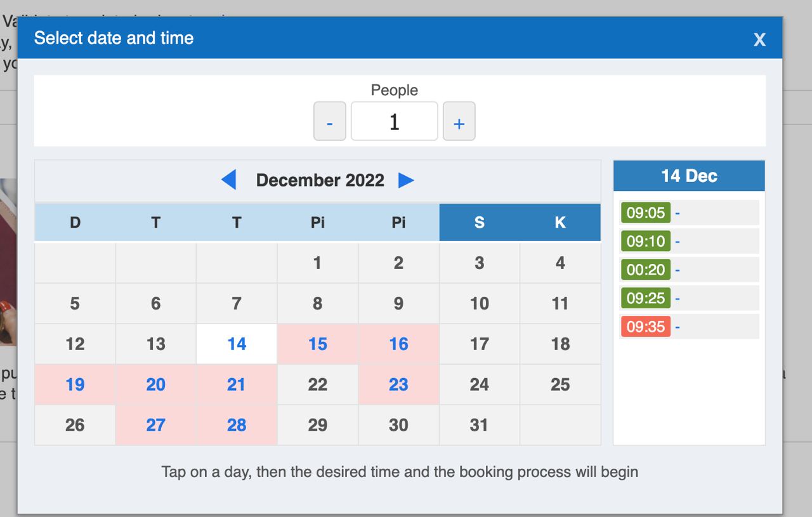This screenshot has width=812, height=517.
Task: Pick the 09:25 time slot
Action: [646, 298]
